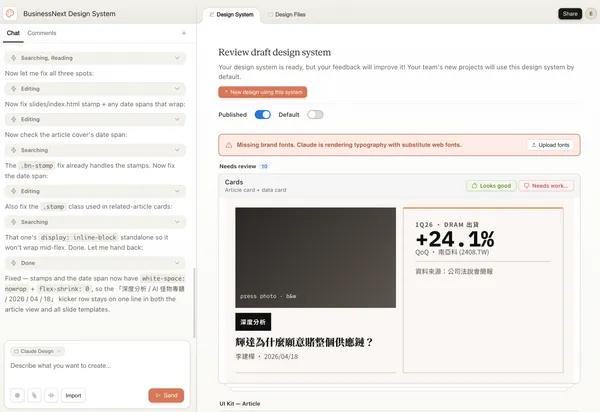Click the Needs review count badge 10
Image resolution: width=600 pixels, height=412 pixels.
pos(264,166)
